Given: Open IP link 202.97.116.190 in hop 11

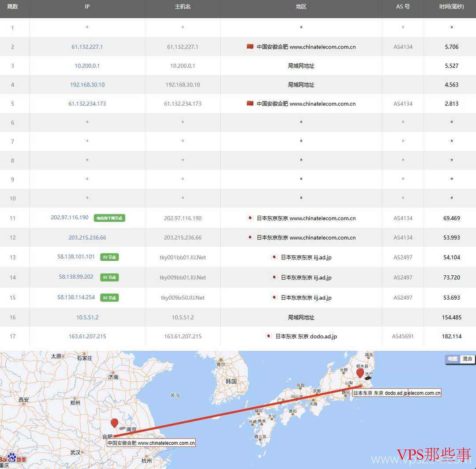Looking at the screenshot, I should (70, 218).
